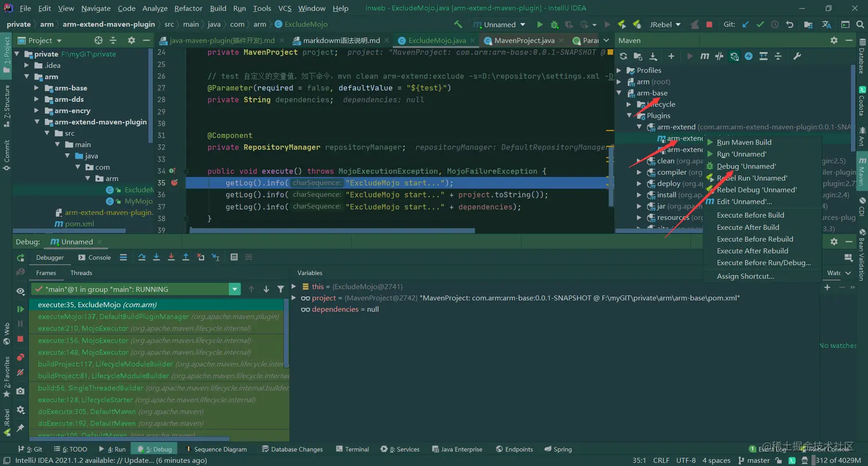Expand 'this' variable in Variables
The height and width of the screenshot is (466, 868).
coord(294,286)
